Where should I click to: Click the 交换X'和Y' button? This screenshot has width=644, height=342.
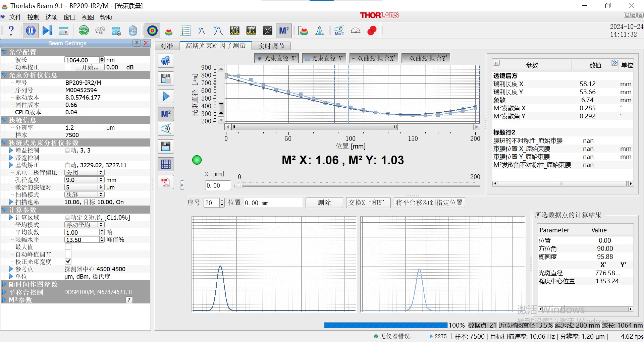tap(368, 203)
